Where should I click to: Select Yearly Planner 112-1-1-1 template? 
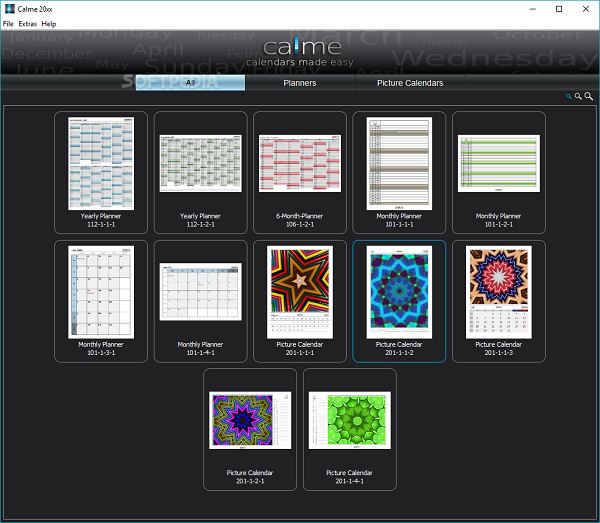tap(101, 172)
